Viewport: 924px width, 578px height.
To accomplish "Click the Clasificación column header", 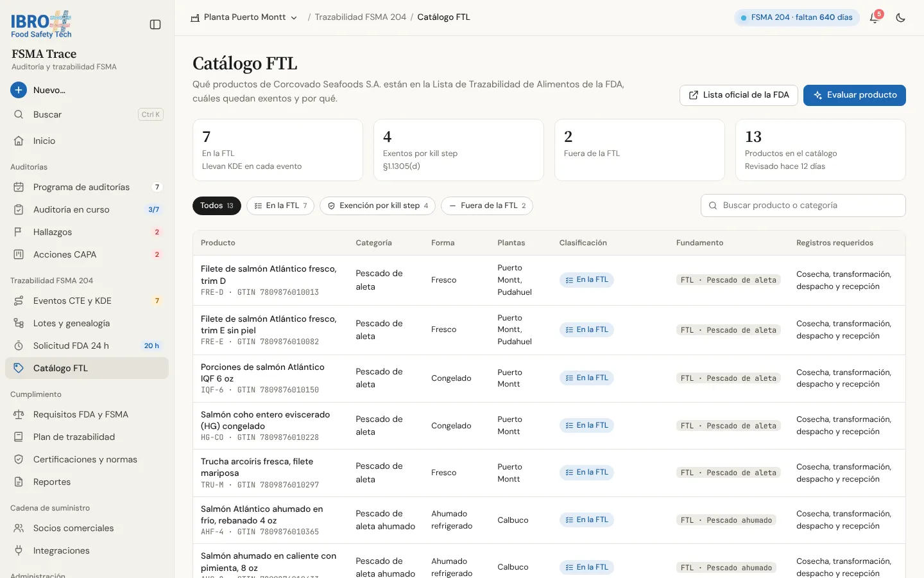I will coord(583,243).
